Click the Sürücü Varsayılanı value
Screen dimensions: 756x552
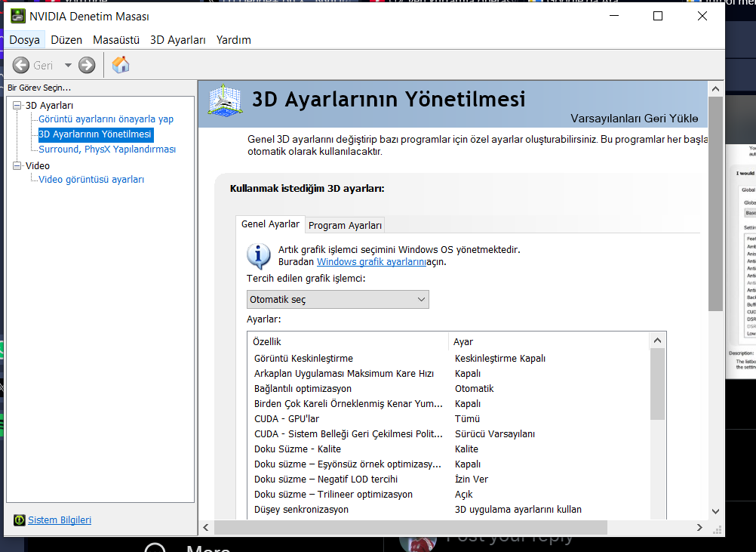(x=495, y=433)
